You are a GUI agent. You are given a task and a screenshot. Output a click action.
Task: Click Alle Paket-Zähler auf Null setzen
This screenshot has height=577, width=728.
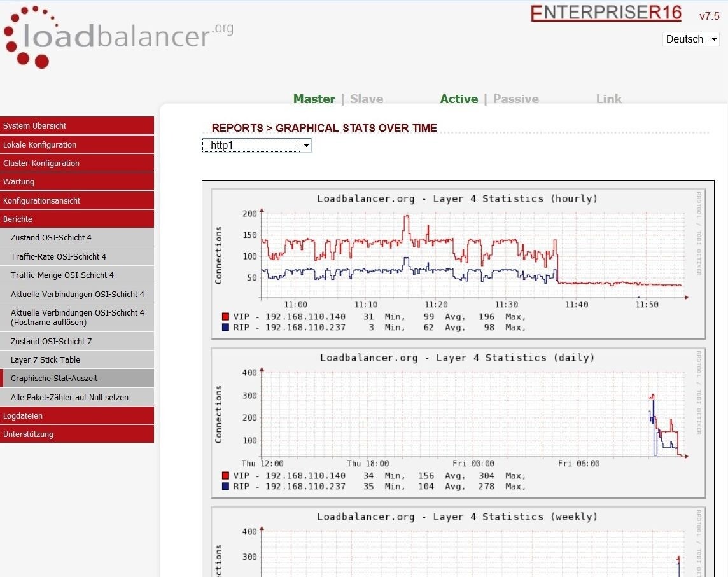coord(77,398)
